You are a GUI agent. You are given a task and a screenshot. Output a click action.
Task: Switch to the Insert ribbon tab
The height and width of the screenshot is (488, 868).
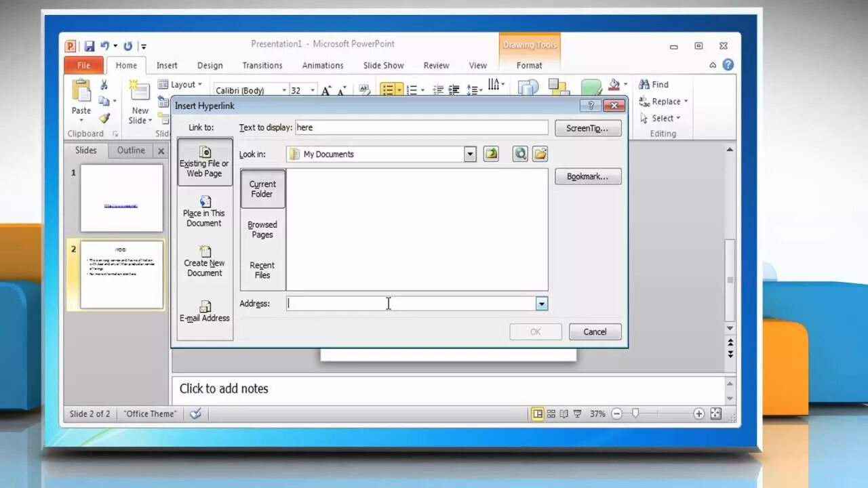pyautogui.click(x=167, y=65)
